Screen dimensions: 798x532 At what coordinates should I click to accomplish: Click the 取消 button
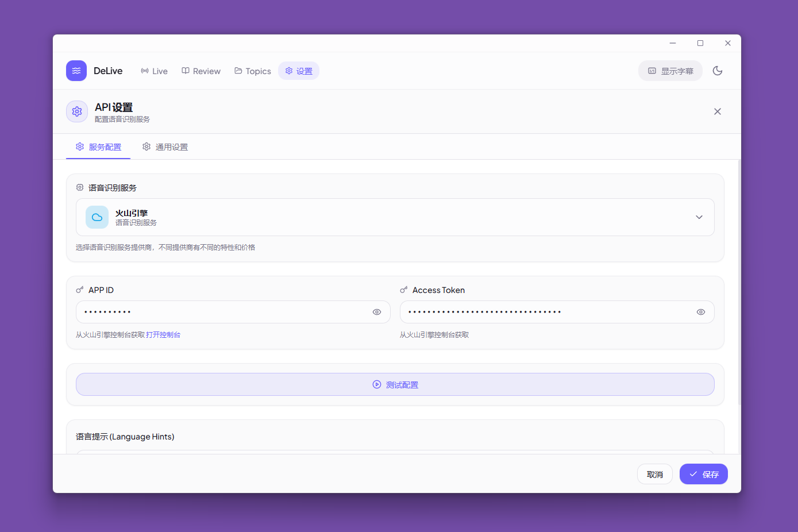655,474
